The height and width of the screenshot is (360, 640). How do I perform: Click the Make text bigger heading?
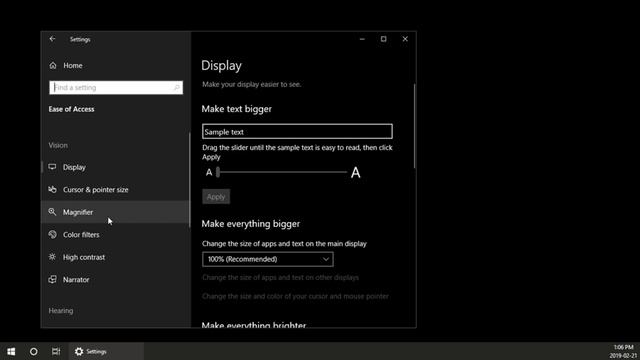coord(236,109)
